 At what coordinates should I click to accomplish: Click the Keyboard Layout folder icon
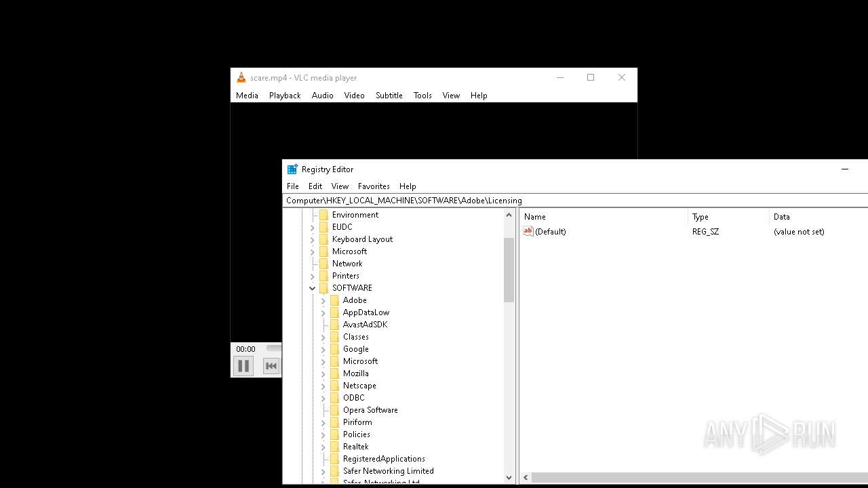coord(323,239)
